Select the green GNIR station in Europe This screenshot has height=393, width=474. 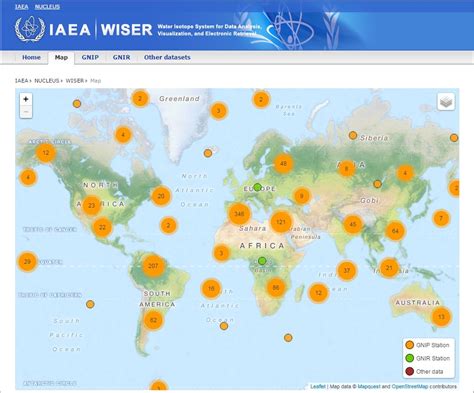click(x=257, y=187)
